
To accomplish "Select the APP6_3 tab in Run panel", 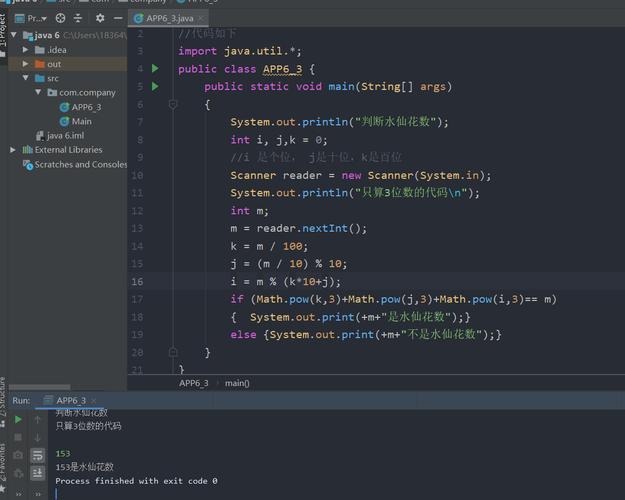I will (x=73, y=400).
